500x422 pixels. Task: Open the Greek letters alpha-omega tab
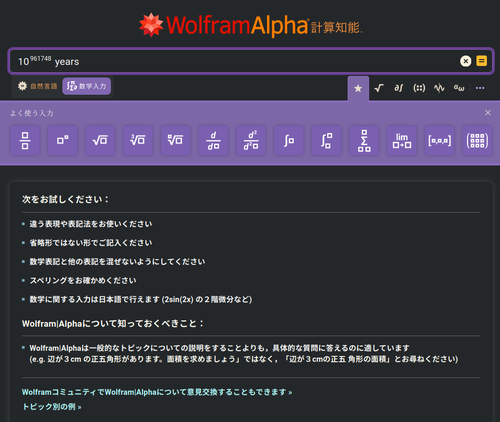[x=459, y=88]
